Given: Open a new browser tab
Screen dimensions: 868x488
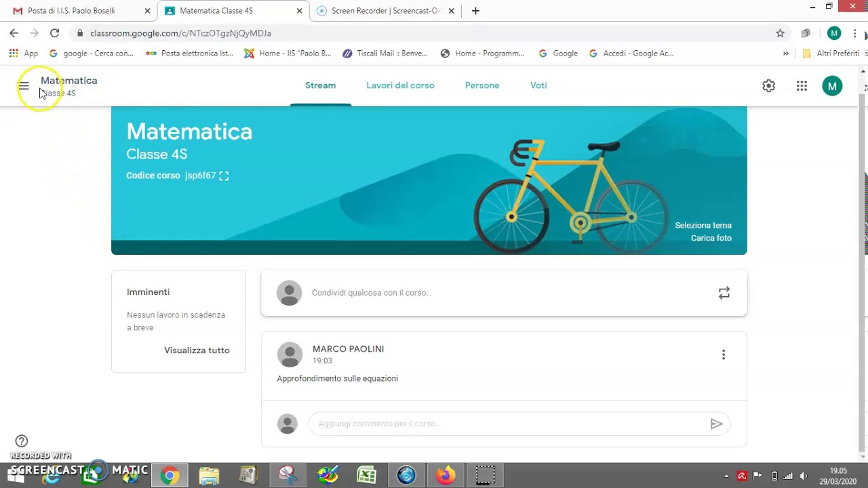Looking at the screenshot, I should [475, 11].
